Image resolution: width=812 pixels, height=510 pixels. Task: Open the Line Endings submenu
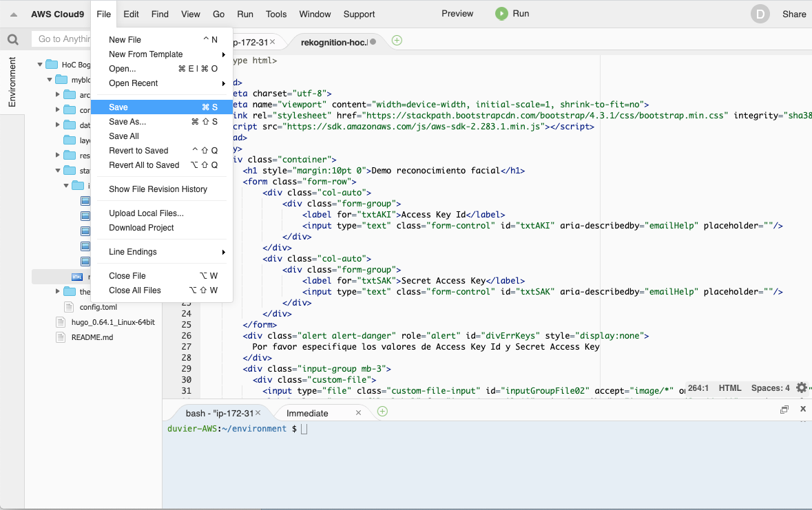pos(162,252)
